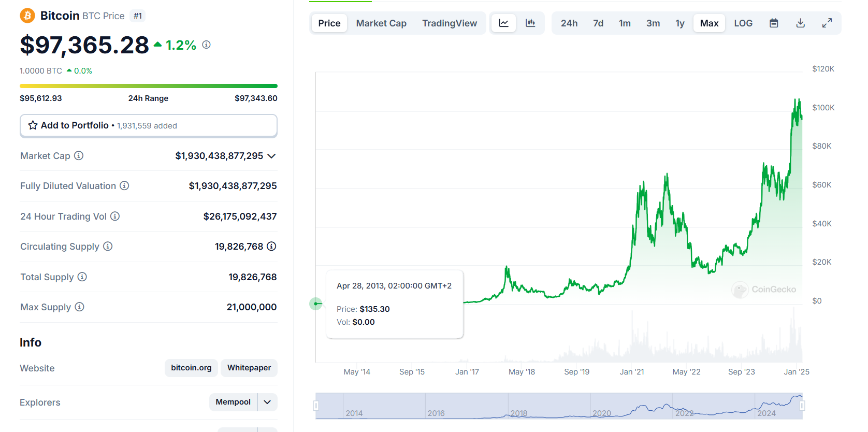Select the 1y time range
Viewport: 868px width, 432px height.
(679, 23)
